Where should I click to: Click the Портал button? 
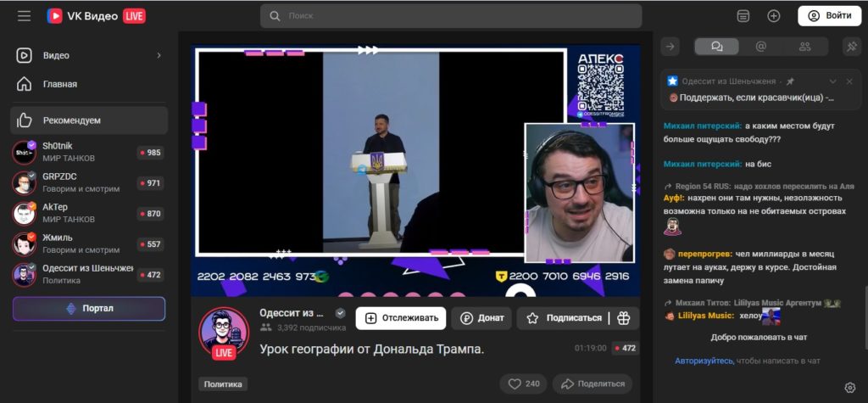click(89, 309)
